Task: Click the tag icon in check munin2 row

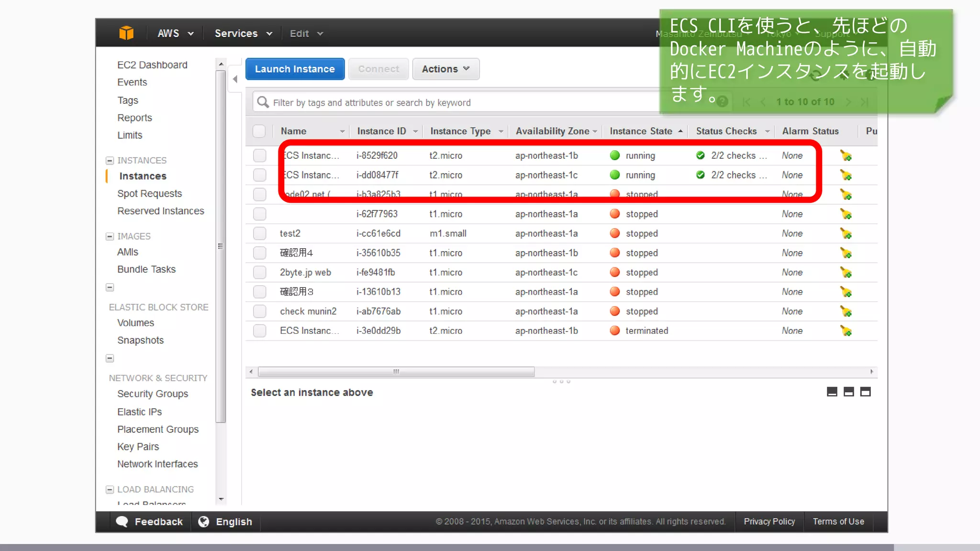Action: pyautogui.click(x=846, y=312)
